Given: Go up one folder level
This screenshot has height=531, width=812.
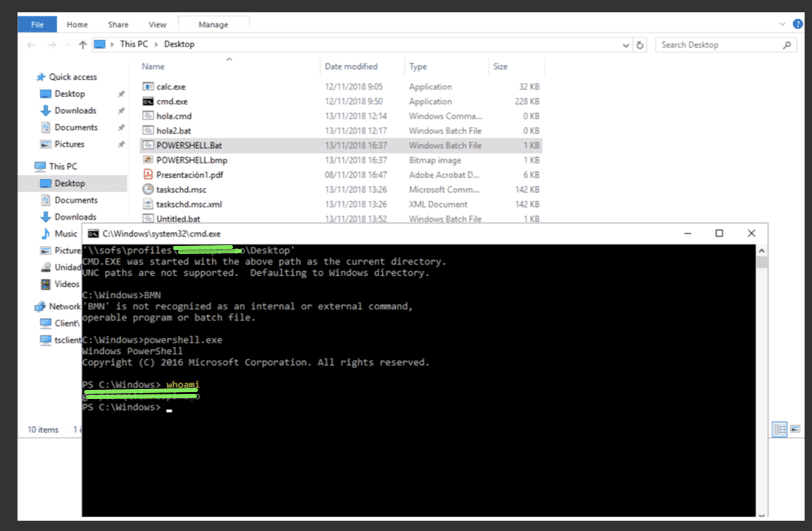Looking at the screenshot, I should coord(82,45).
